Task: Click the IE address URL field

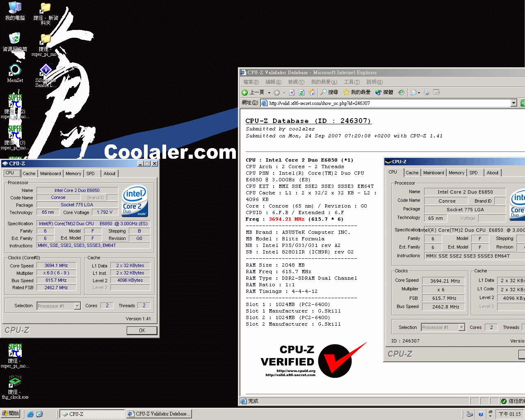Action: tap(386, 103)
